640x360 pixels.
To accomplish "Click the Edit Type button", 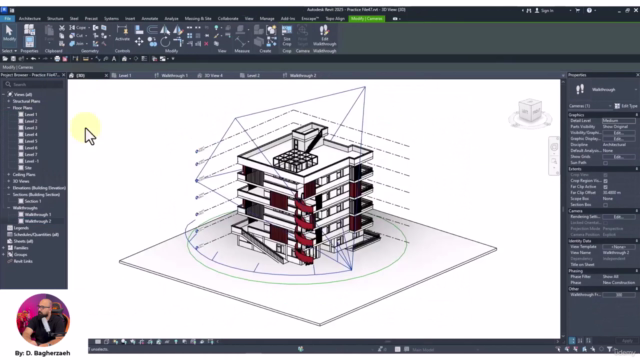I will (626, 106).
